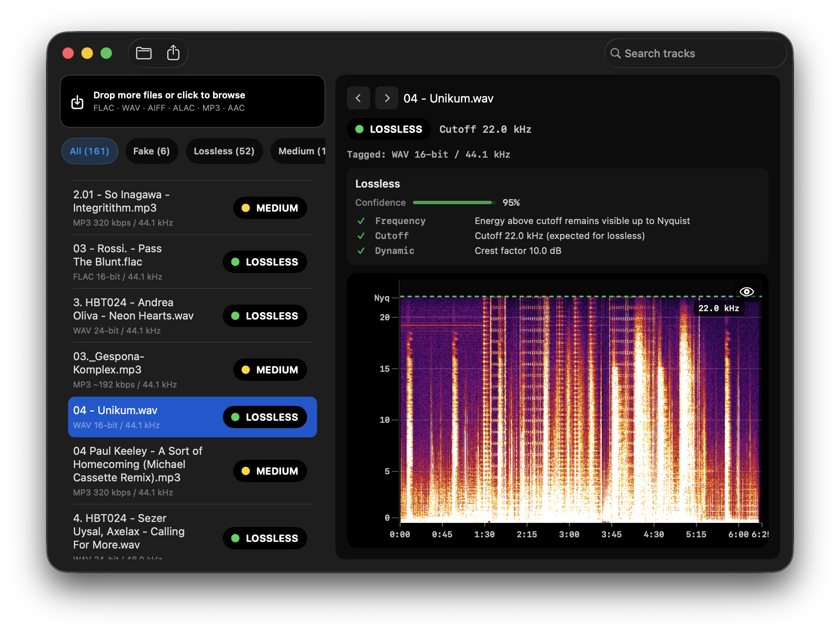Select the Rossi. - Pass The Blunt.flac track
The width and height of the screenshot is (840, 634).
[193, 262]
